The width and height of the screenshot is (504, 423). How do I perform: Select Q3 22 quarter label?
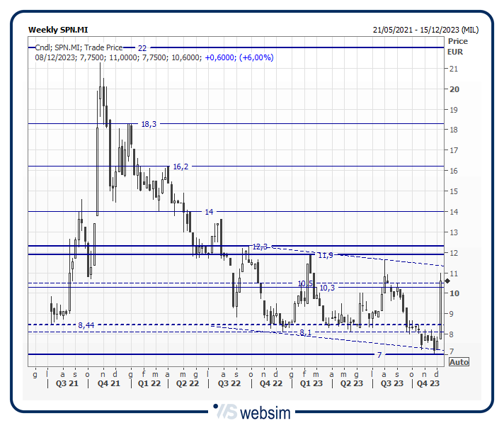(229, 383)
